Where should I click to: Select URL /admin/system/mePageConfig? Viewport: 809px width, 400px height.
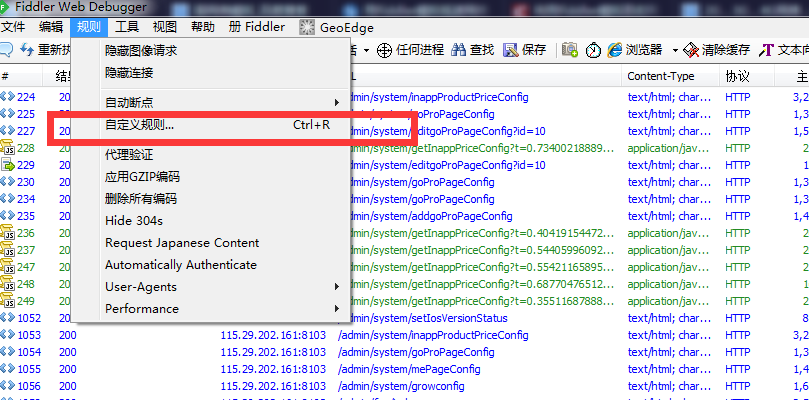pos(409,369)
